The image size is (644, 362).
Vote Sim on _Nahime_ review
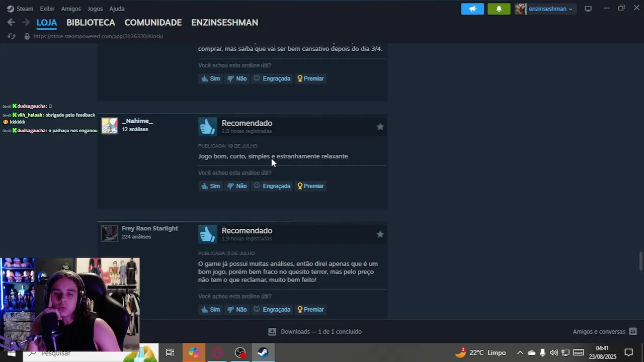(210, 186)
